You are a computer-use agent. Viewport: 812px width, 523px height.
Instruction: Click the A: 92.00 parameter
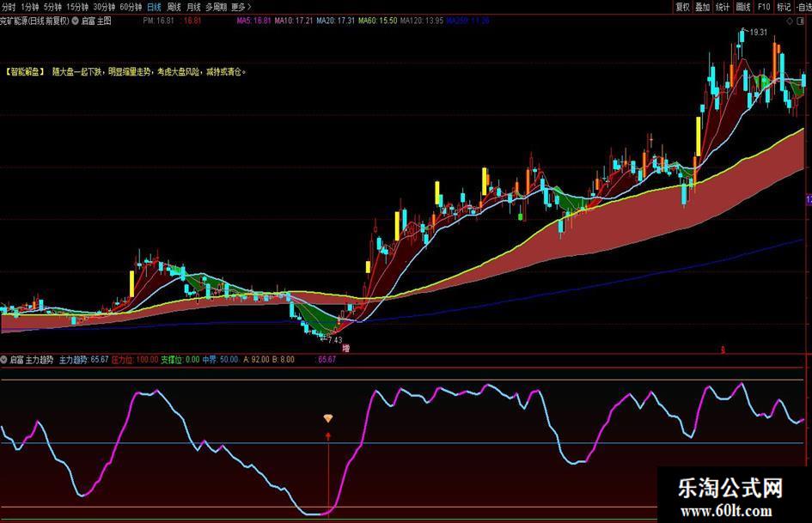tap(256, 359)
